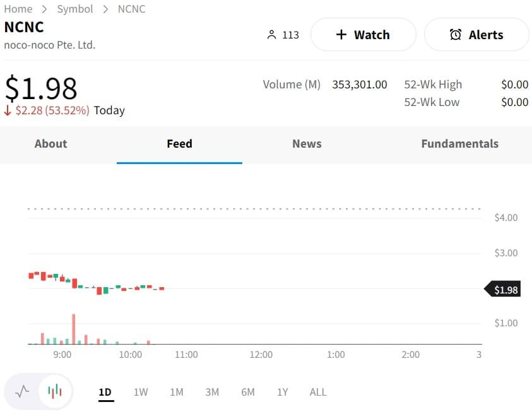Viewport: 532px width, 414px height.
Task: Click the plus icon on Watch
Action: click(341, 35)
